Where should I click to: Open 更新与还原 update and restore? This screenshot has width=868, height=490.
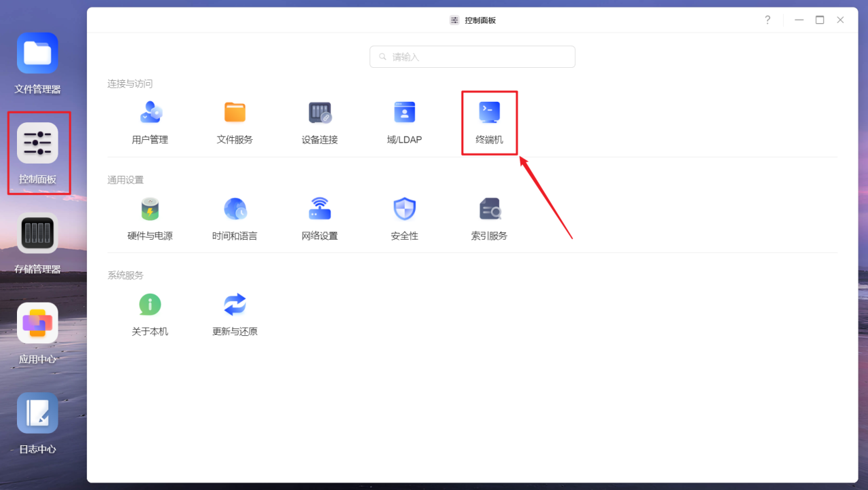coord(235,304)
